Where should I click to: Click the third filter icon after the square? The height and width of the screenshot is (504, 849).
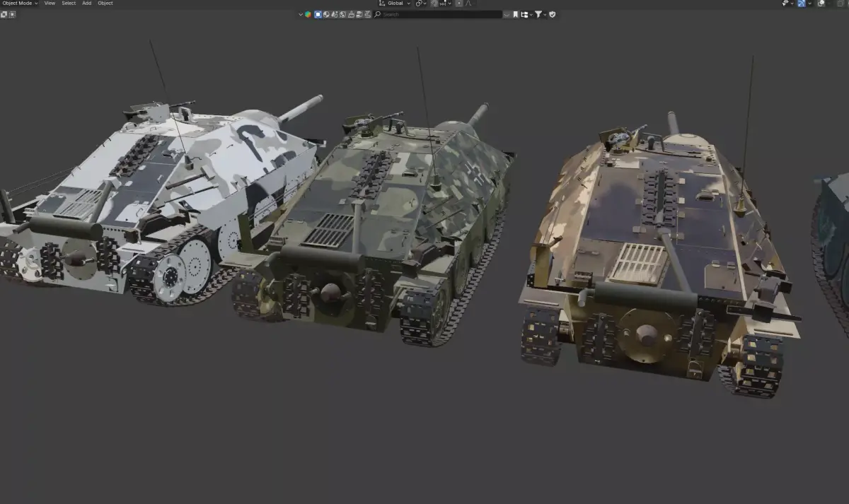(x=334, y=14)
